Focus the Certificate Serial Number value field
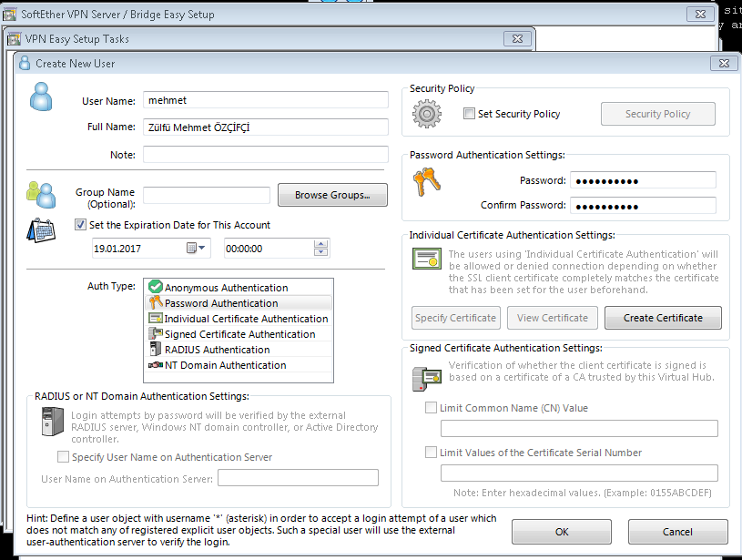Viewport: 742px width, 560px height. click(x=579, y=473)
